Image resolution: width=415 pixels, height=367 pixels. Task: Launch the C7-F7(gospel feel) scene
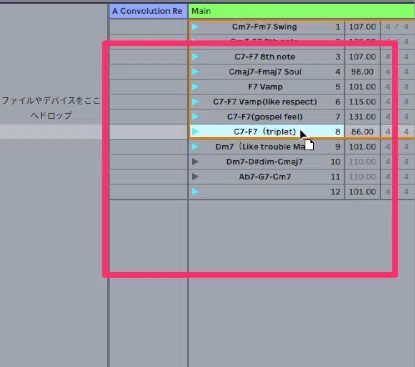pyautogui.click(x=195, y=117)
